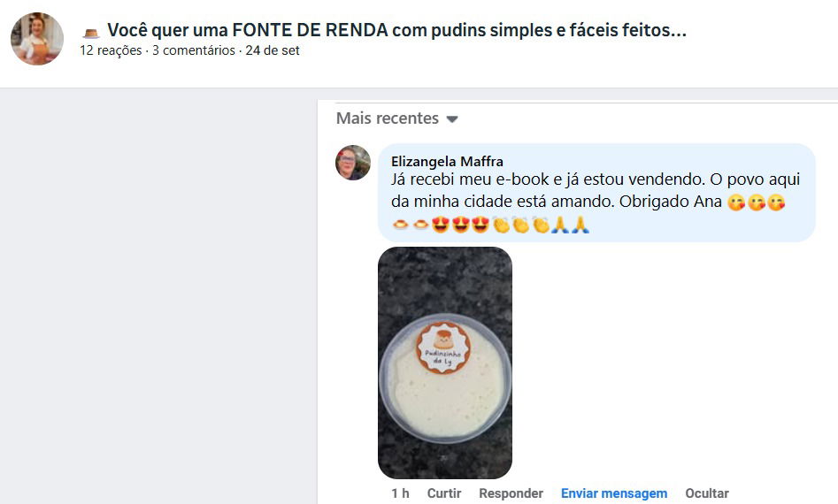Expand the arrow next to Mais recentes
838x504 pixels.
pos(452,119)
